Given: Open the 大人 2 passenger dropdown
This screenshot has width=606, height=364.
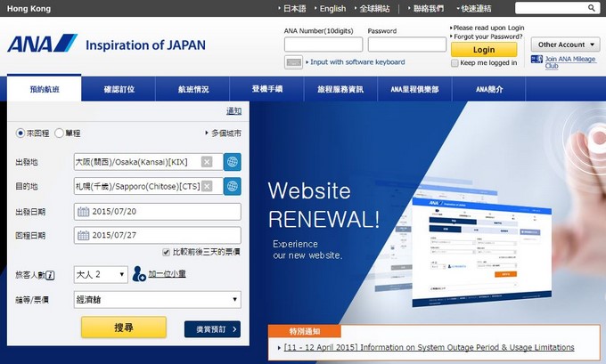Looking at the screenshot, I should click(x=101, y=274).
